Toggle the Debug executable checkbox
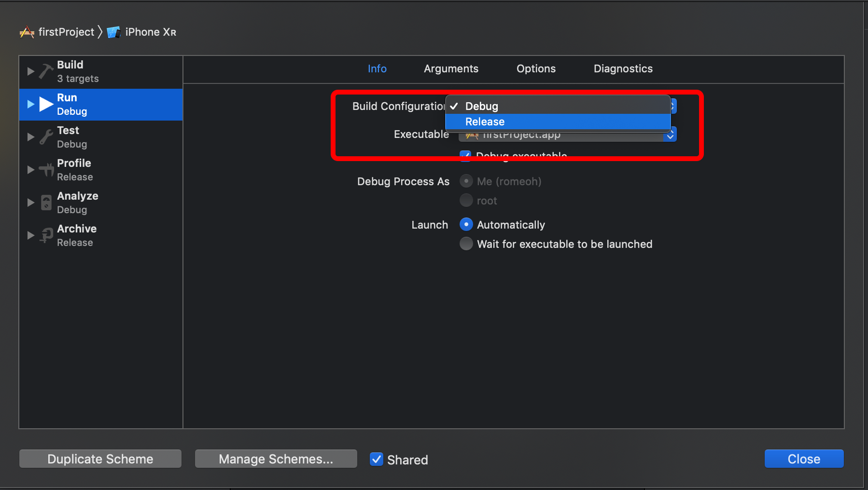 pyautogui.click(x=465, y=155)
